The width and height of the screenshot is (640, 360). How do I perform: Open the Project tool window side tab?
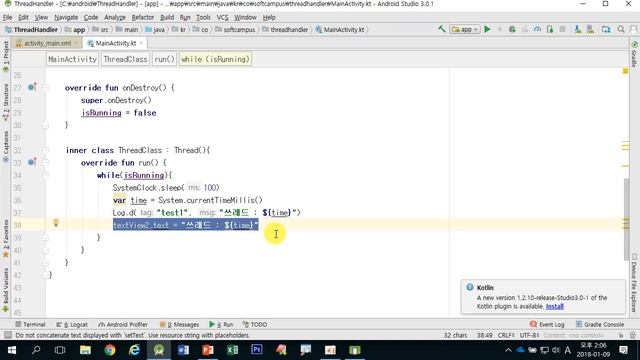coord(5,57)
